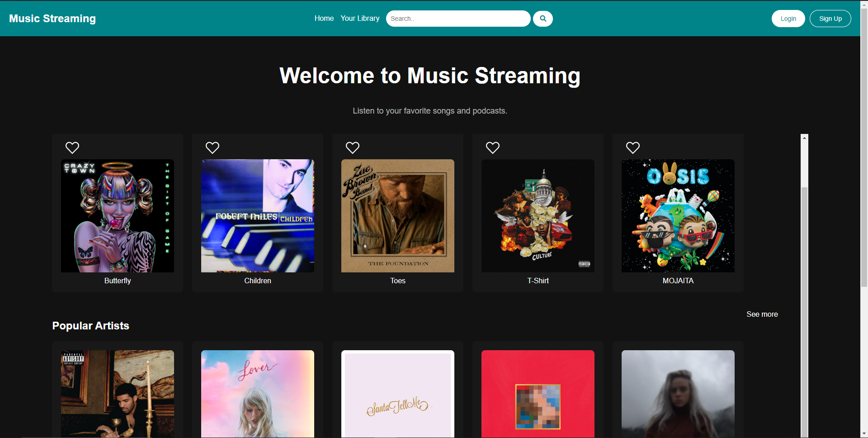The image size is (868, 438).
Task: Click the Sign Up button
Action: click(x=830, y=19)
